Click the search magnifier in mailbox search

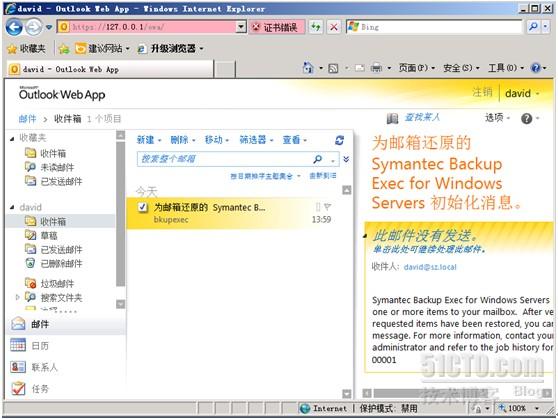(x=317, y=159)
